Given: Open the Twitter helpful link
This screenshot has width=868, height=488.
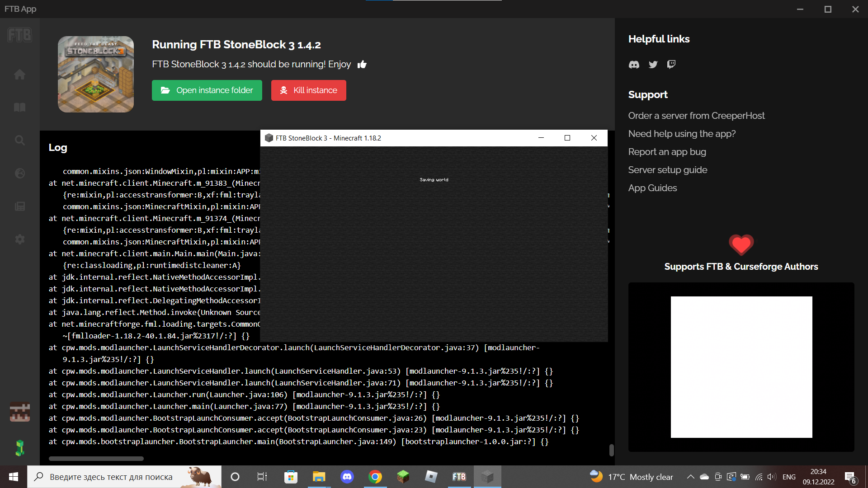Looking at the screenshot, I should point(652,65).
